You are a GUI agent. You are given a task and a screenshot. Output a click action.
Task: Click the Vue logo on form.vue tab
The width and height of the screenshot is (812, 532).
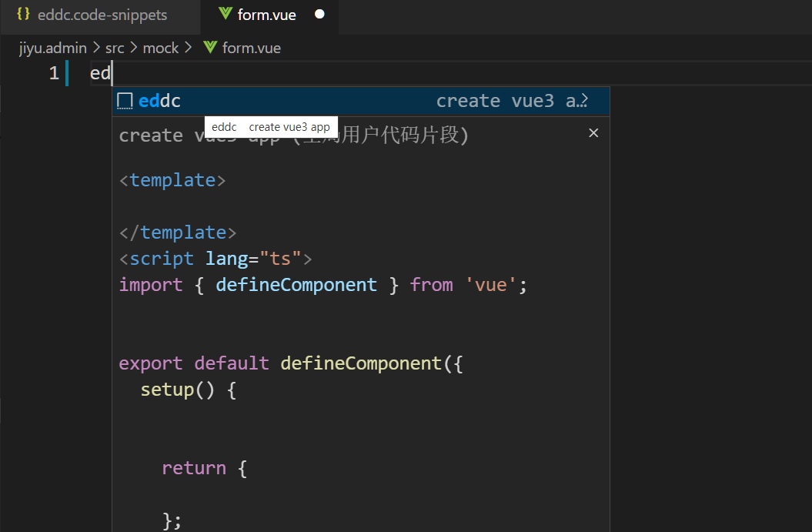point(226,15)
